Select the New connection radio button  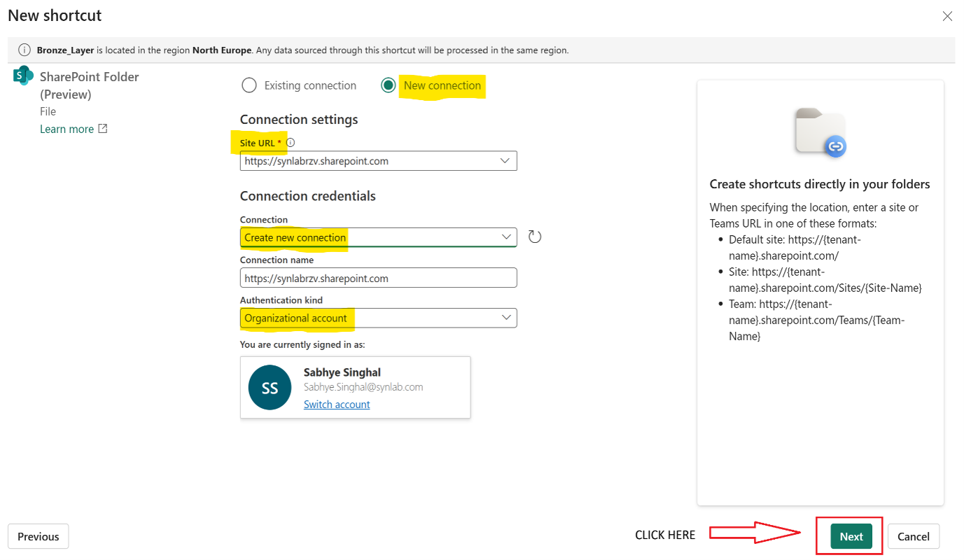tap(389, 85)
